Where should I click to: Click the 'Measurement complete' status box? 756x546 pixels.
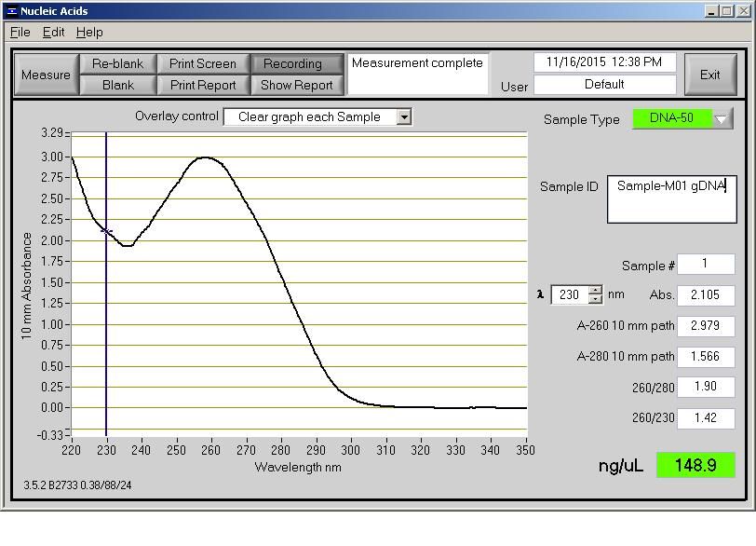click(x=417, y=74)
